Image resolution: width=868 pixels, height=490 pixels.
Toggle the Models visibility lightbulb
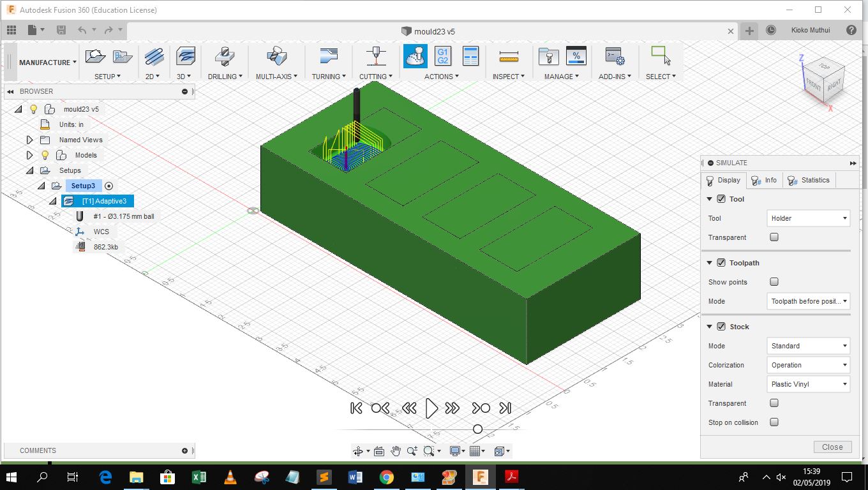[x=45, y=155]
